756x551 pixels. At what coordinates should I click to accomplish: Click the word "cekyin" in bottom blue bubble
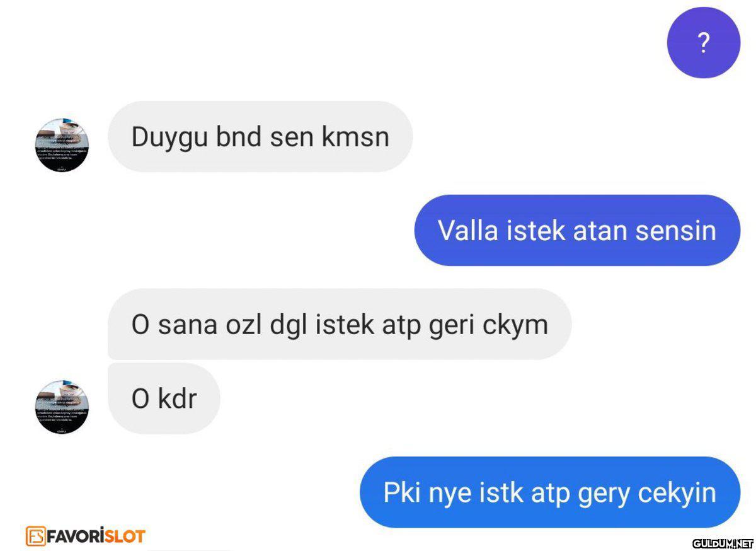pyautogui.click(x=677, y=493)
